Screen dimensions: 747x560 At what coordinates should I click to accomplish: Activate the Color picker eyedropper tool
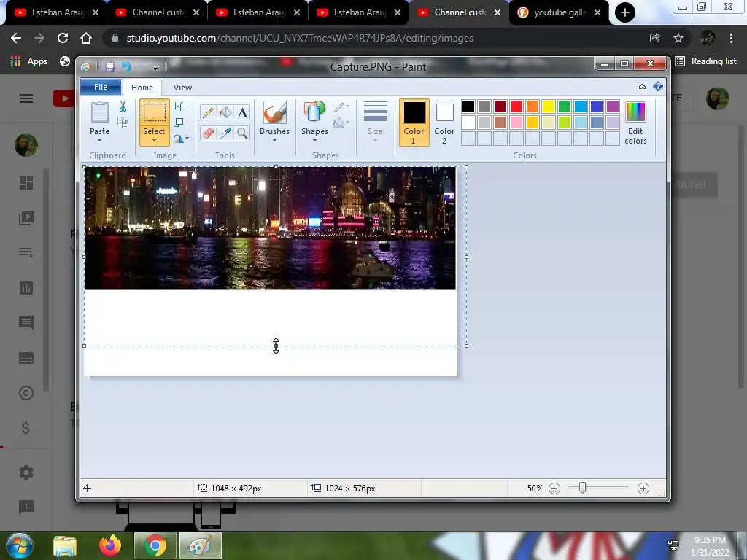[225, 133]
